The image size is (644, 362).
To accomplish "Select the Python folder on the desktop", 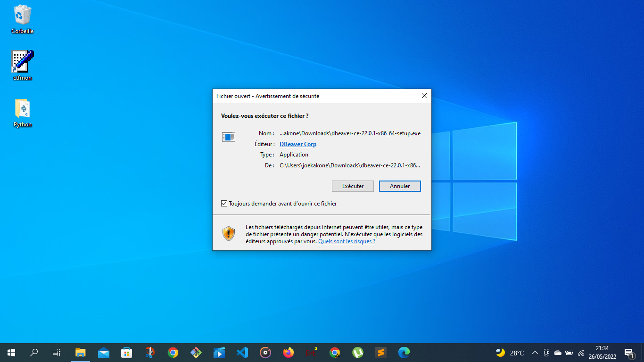I will (23, 113).
